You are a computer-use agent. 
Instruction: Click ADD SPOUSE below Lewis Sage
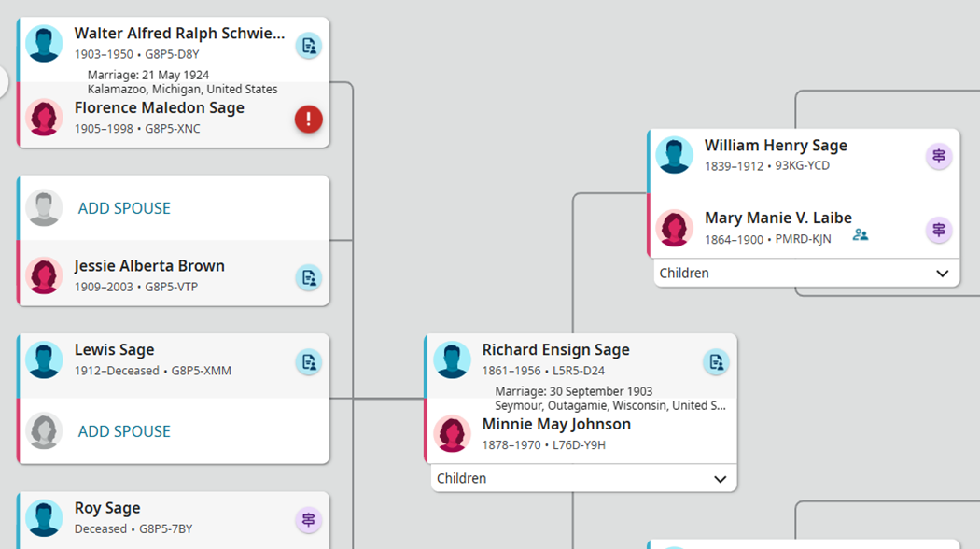point(124,431)
